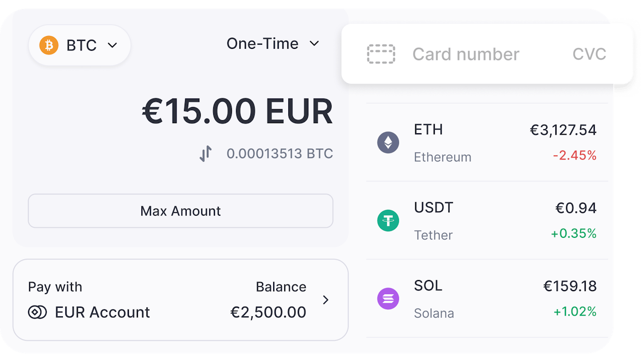The width and height of the screenshot is (644, 362).
Task: Click the card number placeholder icon
Action: pyautogui.click(x=381, y=54)
